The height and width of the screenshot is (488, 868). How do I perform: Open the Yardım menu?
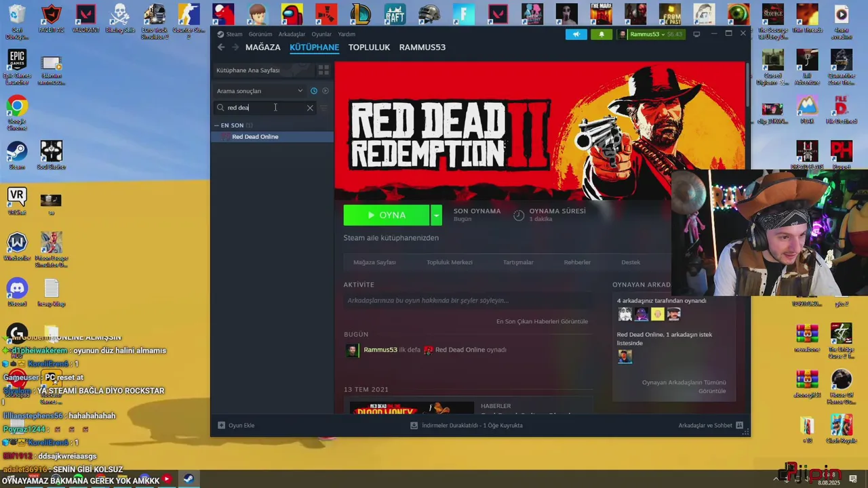pos(347,34)
